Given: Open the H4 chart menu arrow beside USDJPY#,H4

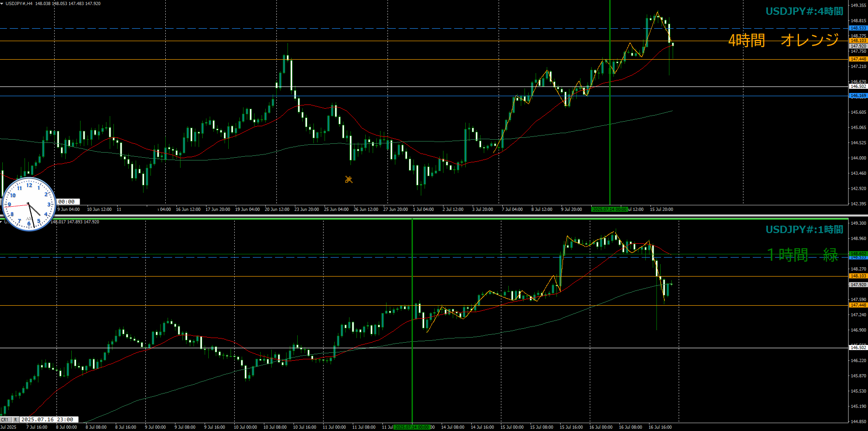Looking at the screenshot, I should click(2, 4).
